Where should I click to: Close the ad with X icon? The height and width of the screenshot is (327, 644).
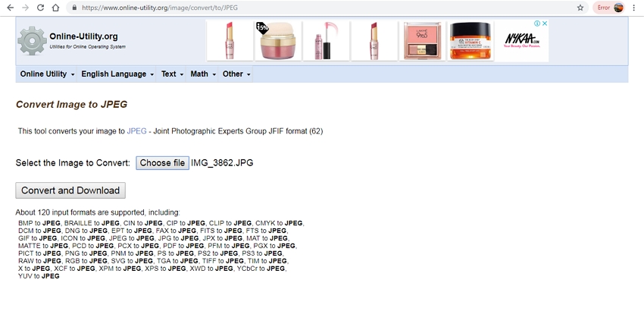pyautogui.click(x=544, y=24)
